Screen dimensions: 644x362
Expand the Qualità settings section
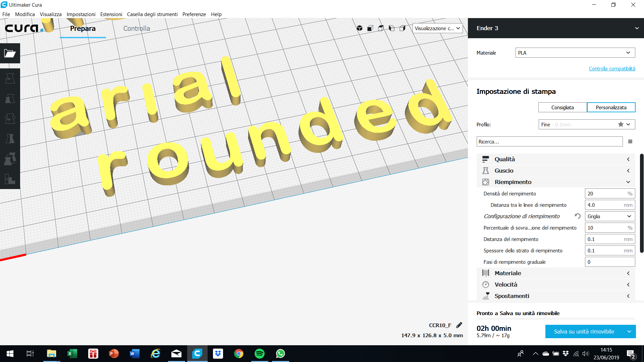(x=556, y=159)
